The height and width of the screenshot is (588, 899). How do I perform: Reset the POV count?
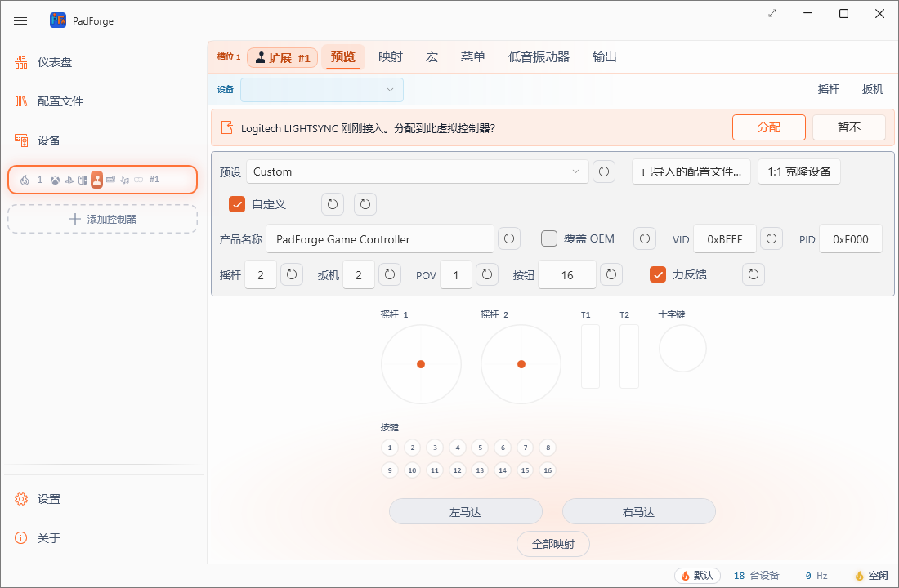pos(487,274)
